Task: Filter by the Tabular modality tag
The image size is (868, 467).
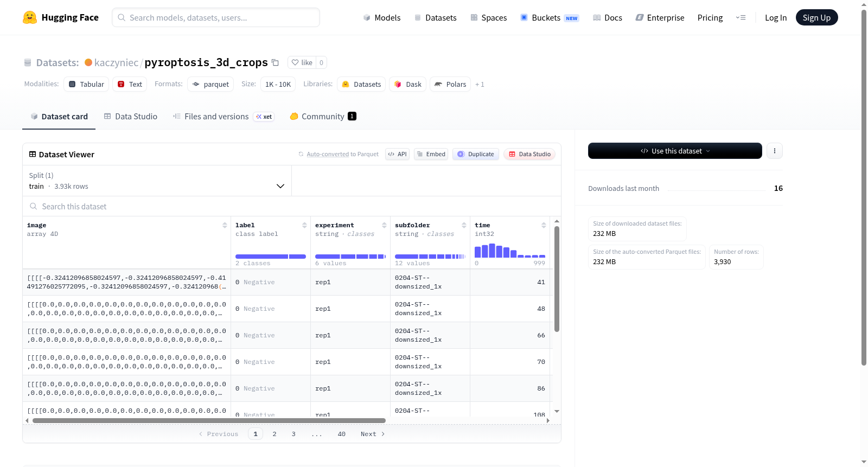Action: click(86, 84)
